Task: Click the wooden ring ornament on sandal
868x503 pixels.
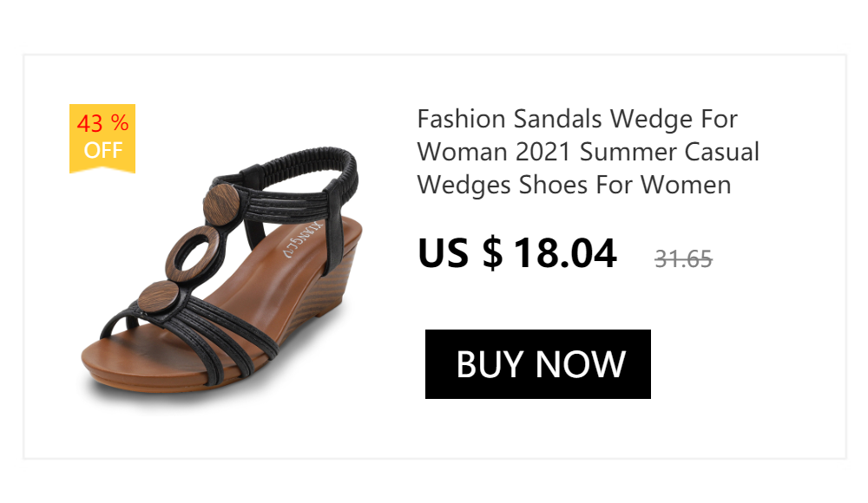Action: point(196,252)
